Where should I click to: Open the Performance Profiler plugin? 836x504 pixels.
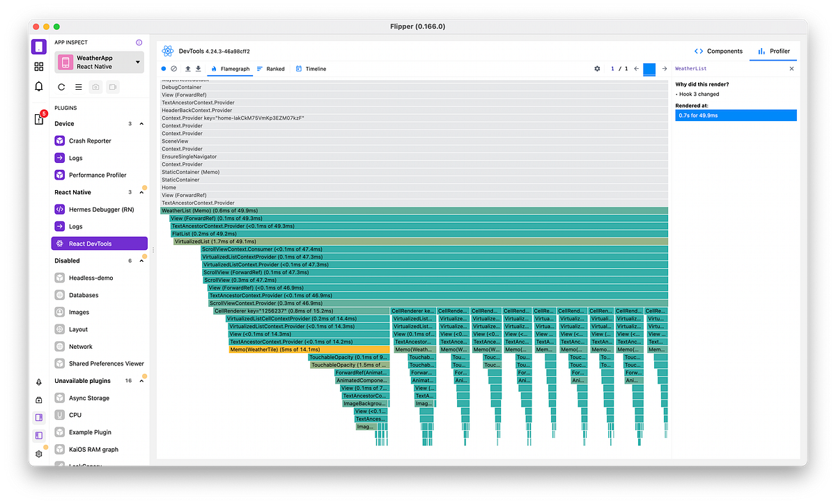pos(94,175)
